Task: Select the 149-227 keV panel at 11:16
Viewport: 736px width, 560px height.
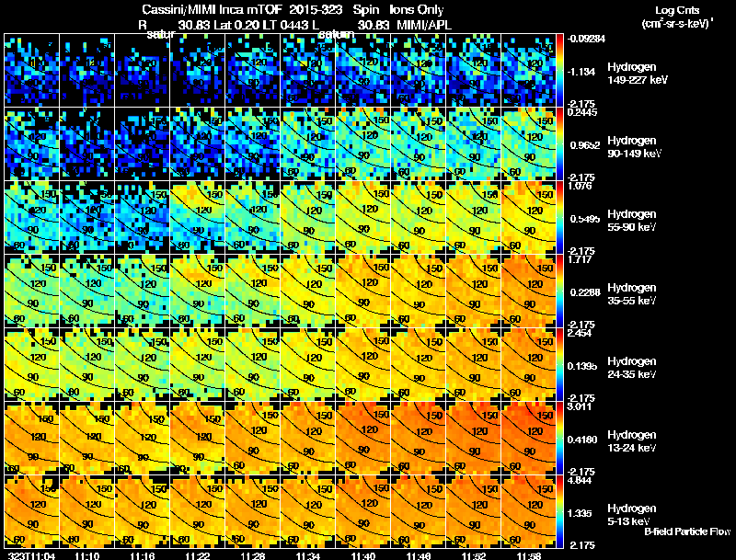Action: (143, 71)
